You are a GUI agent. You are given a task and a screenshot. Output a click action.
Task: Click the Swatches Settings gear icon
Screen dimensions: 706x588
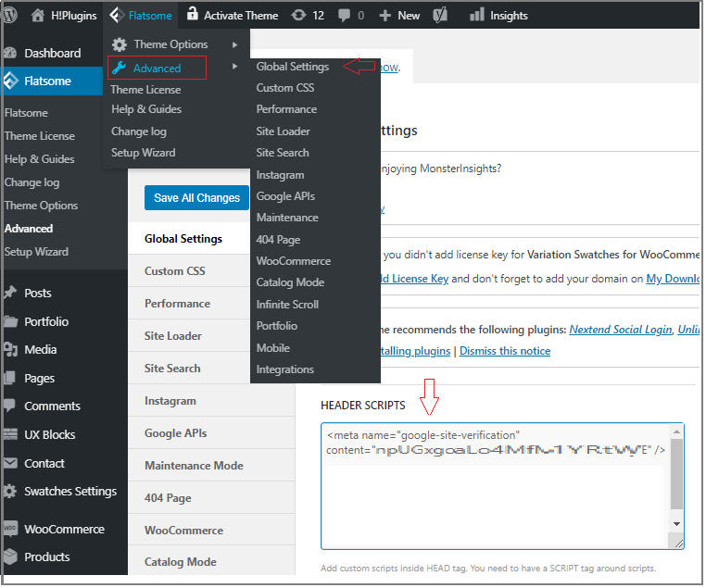pos(10,492)
